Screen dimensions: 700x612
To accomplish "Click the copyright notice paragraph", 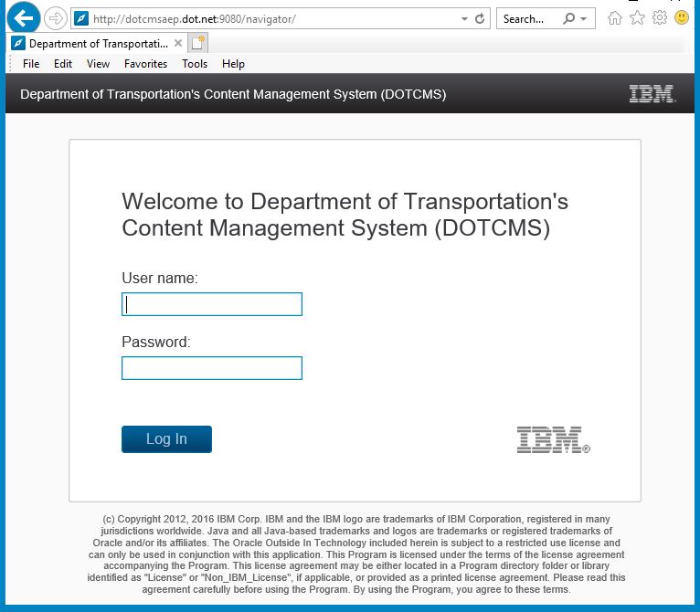I will pyautogui.click(x=356, y=554).
